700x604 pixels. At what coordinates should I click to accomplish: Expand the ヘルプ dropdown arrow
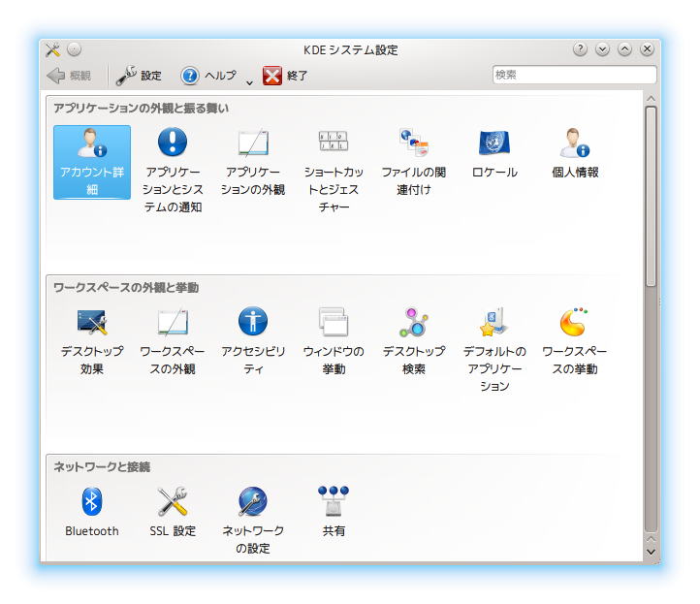[x=249, y=81]
